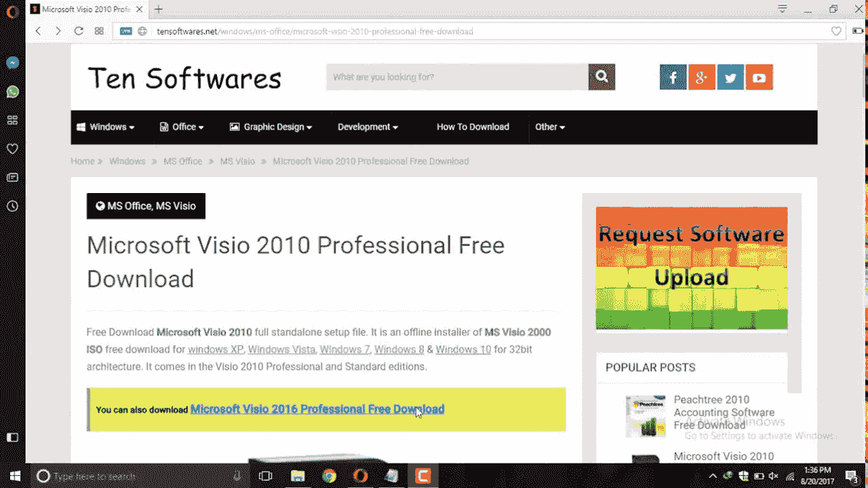
Task: Open the Twitter social icon
Action: 731,77
